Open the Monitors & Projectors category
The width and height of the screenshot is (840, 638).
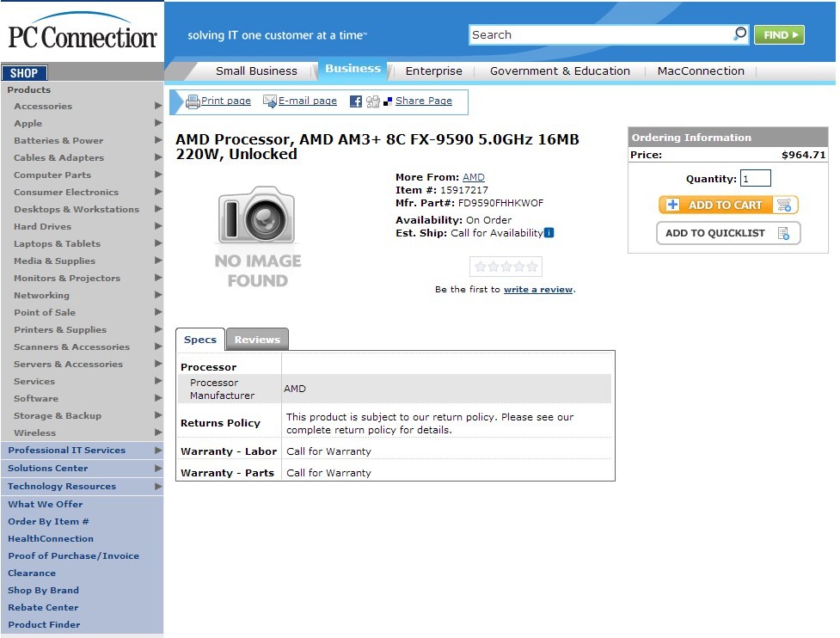[x=67, y=278]
